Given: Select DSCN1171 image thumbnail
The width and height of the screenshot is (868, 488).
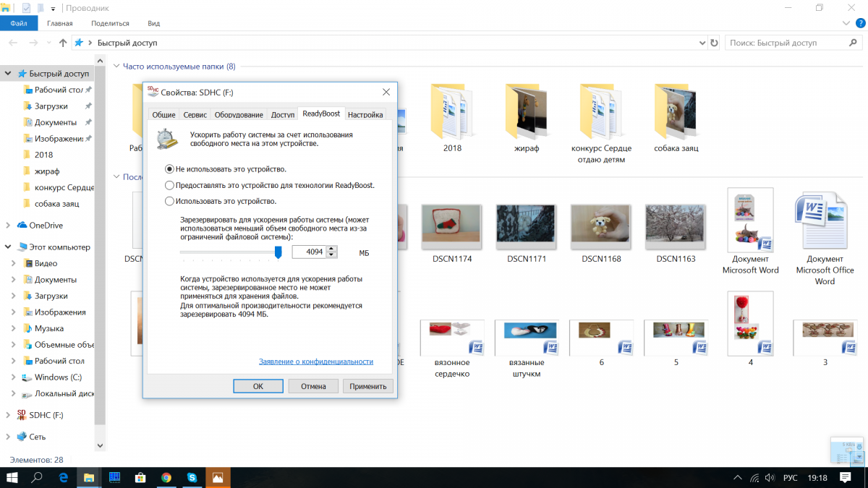Looking at the screenshot, I should pos(527,226).
